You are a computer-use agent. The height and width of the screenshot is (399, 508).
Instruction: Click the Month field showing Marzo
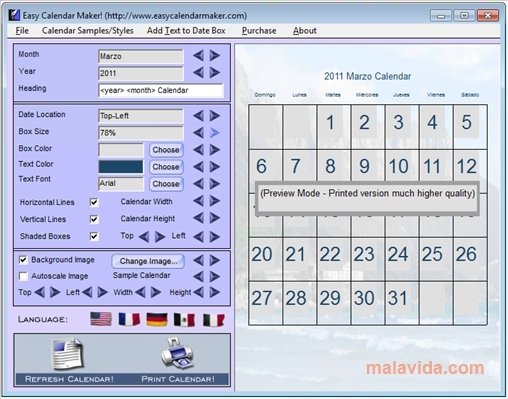pos(141,56)
